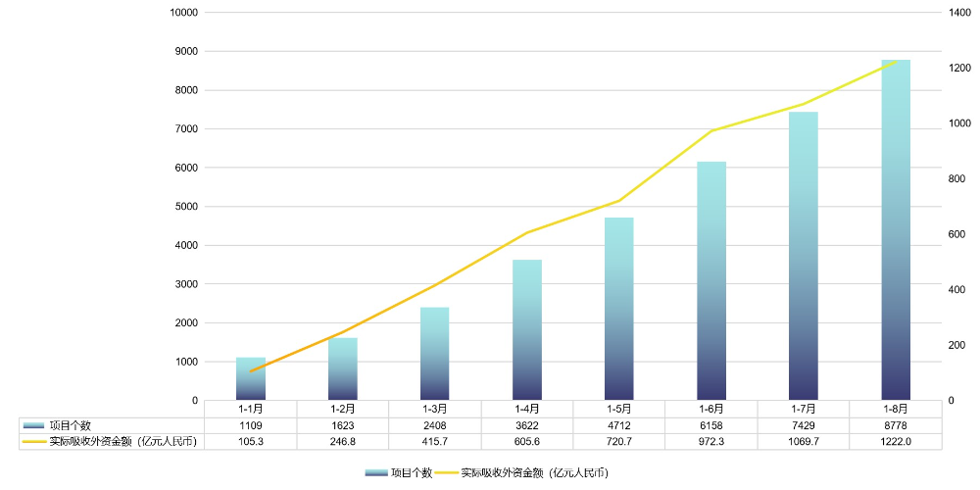The image size is (980, 490).
Task: Click the 项目个数 legend icon below the chart
Action: [x=376, y=472]
